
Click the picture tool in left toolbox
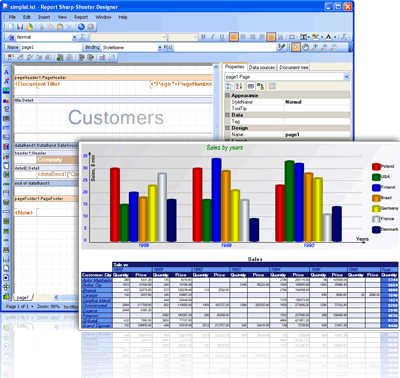click(6, 91)
